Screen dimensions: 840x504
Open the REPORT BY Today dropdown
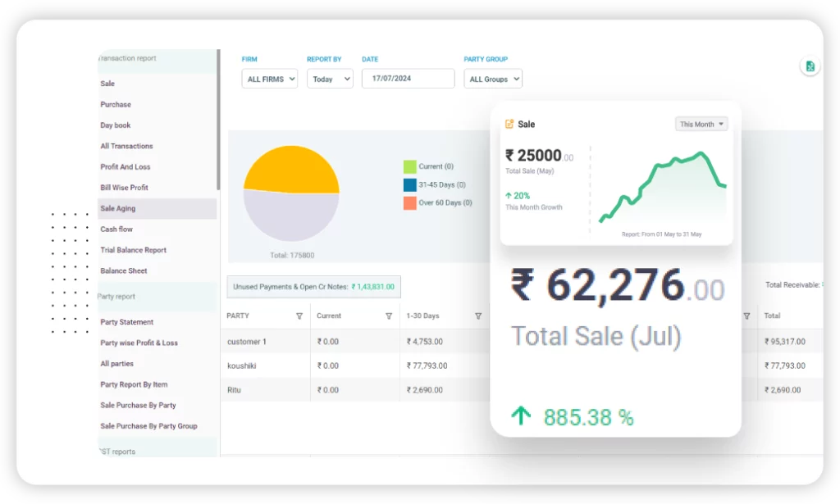point(330,79)
